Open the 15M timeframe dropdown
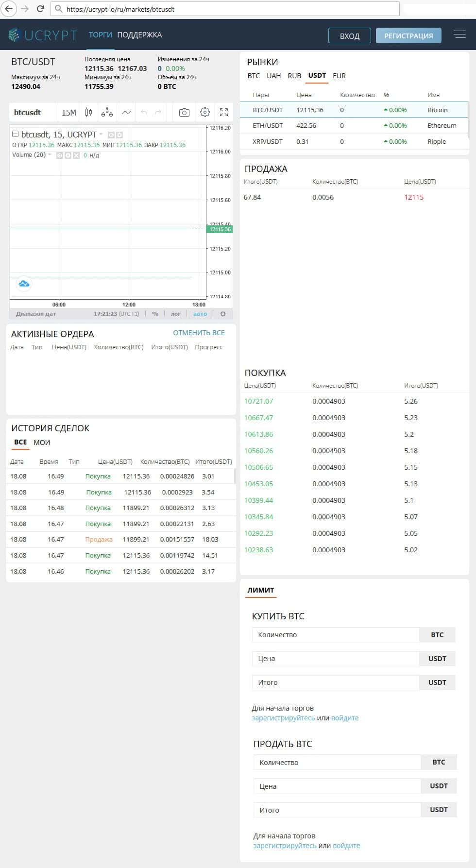476x868 pixels. [x=68, y=113]
